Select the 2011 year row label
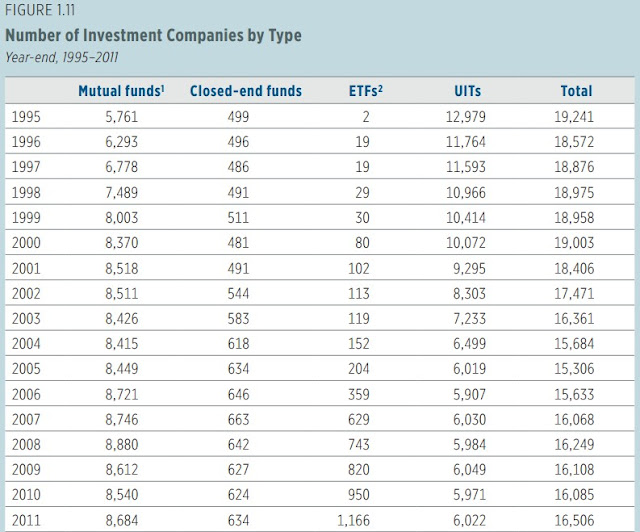This screenshot has height=532, width=640. tap(26, 520)
